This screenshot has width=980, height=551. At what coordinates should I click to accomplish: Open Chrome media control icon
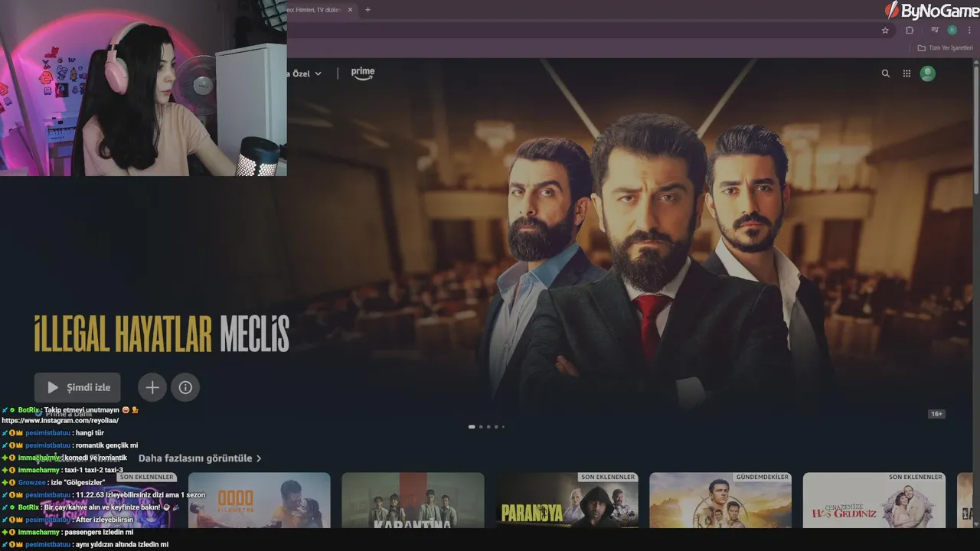pyautogui.click(x=935, y=31)
